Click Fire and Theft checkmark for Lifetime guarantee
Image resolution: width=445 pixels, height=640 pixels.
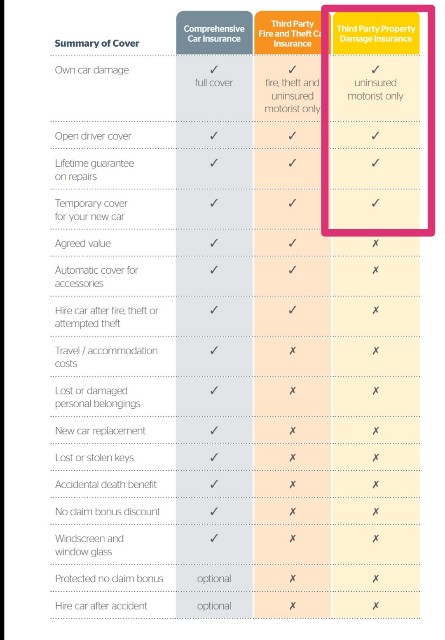292,163
